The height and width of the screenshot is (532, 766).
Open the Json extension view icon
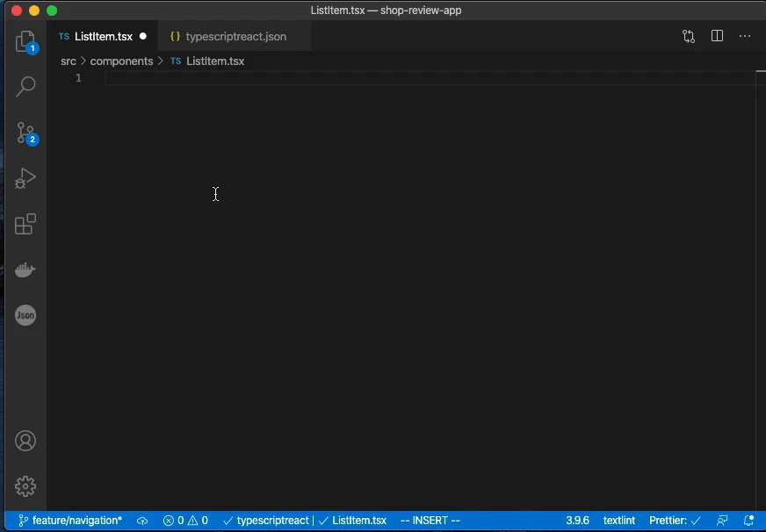(x=25, y=315)
